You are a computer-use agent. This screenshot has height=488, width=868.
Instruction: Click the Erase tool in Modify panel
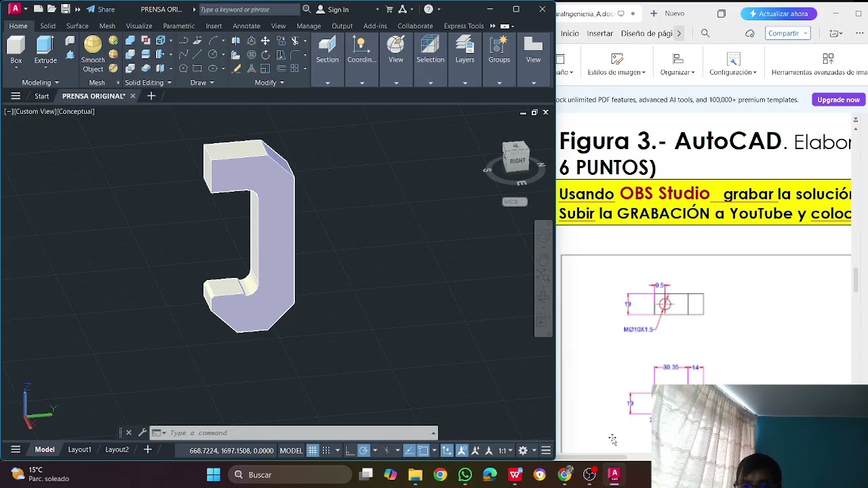237,68
